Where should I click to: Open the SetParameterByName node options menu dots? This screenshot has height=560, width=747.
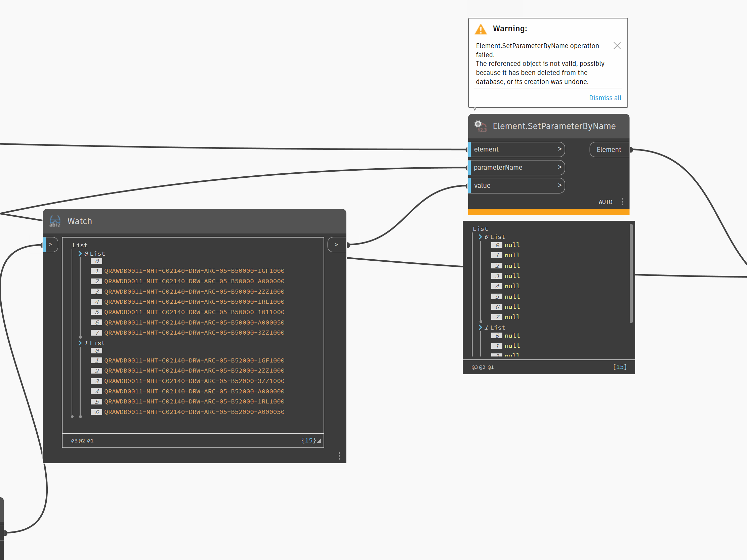pos(622,202)
